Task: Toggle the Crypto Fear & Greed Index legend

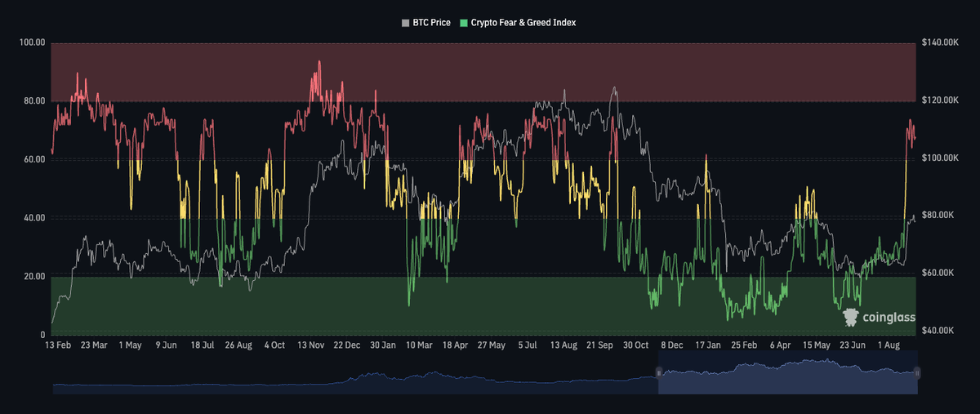Action: coord(519,23)
